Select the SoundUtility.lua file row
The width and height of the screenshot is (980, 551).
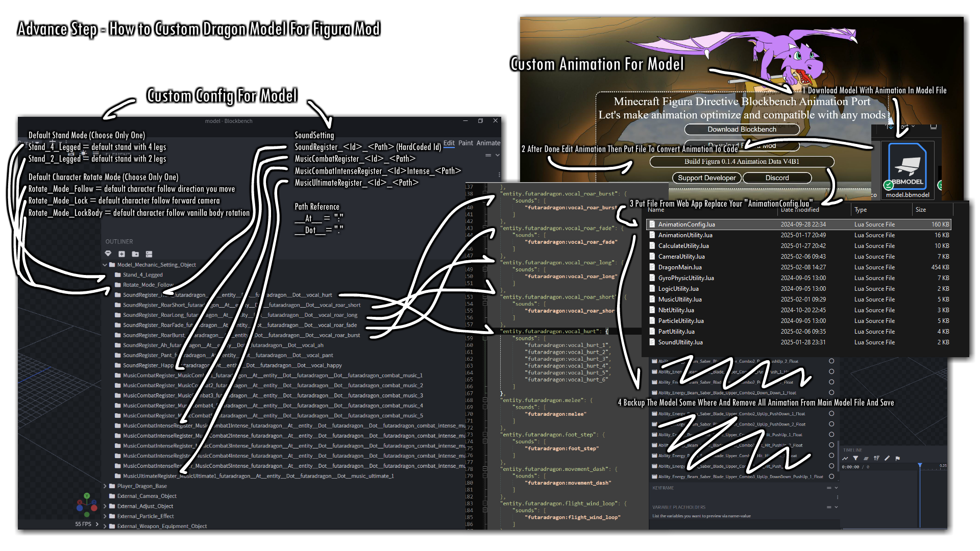799,342
